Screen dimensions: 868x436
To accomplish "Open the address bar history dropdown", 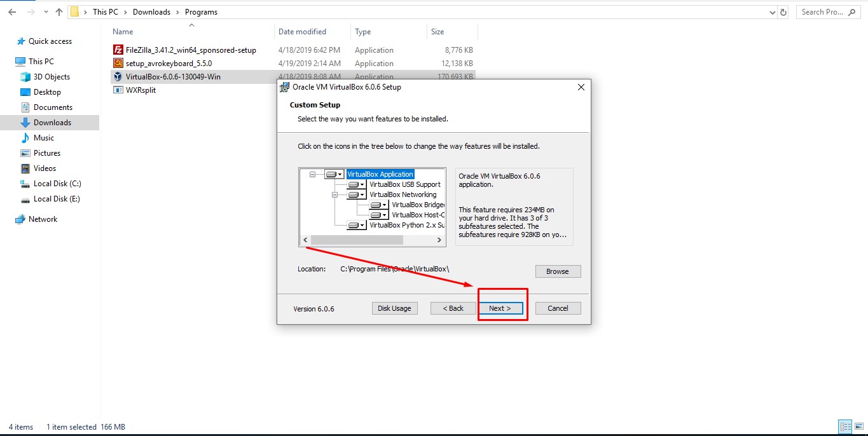I will coord(772,12).
